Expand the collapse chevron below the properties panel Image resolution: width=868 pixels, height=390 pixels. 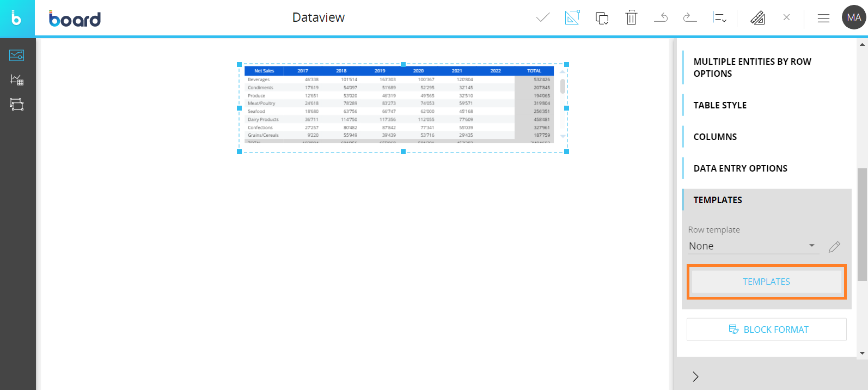[x=695, y=376]
